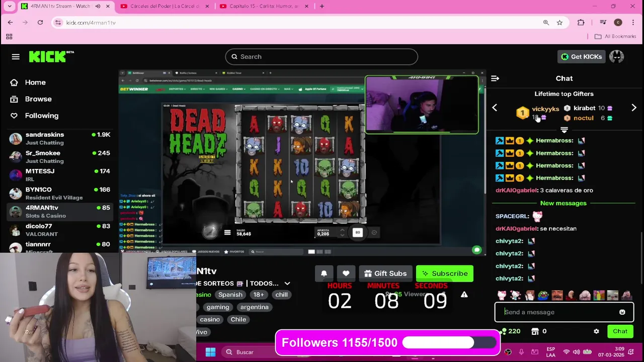Toggle follow heart button
The width and height of the screenshot is (644, 362).
(x=346, y=274)
